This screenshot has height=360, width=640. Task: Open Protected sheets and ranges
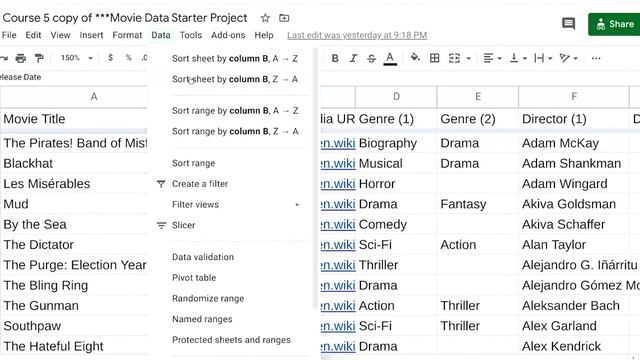coord(232,340)
